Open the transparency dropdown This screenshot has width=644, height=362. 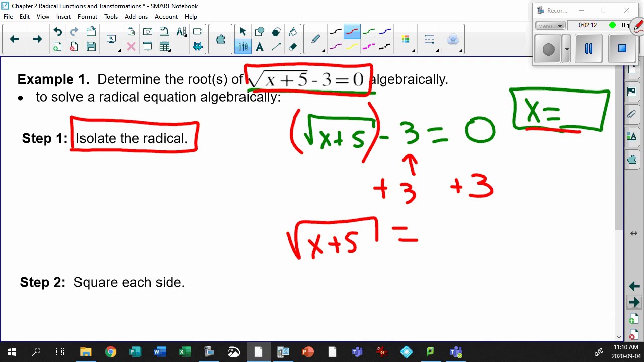click(x=453, y=39)
